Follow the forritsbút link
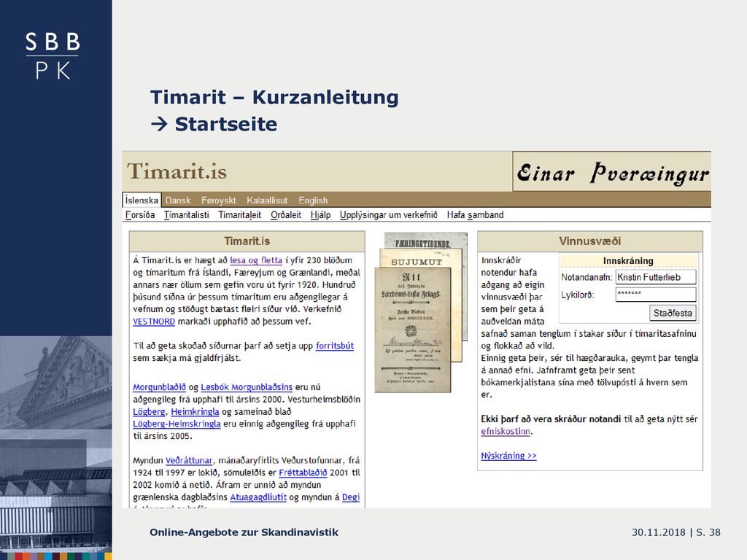747x560 pixels. tap(334, 346)
